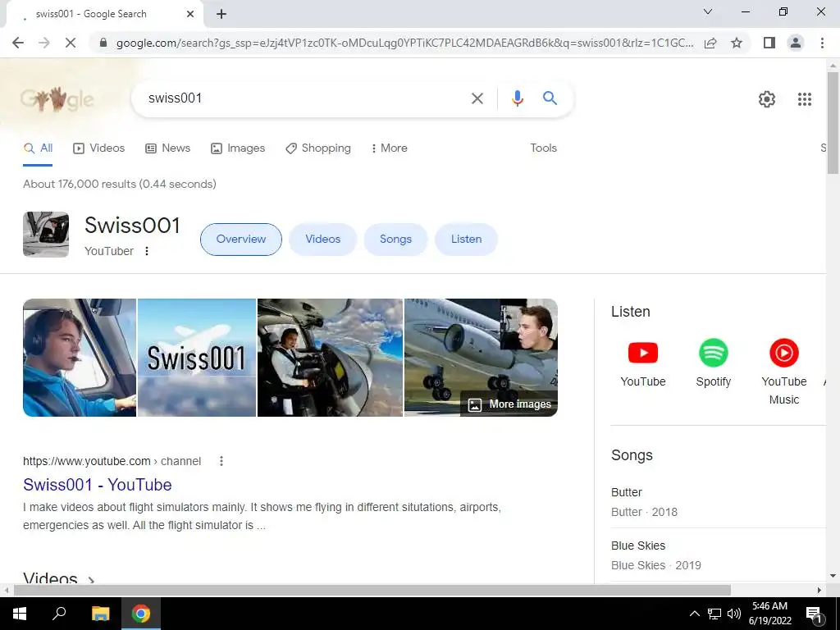Screen dimensions: 840x630
Task: Click the vertical scrollbar thumb
Action: [833, 122]
